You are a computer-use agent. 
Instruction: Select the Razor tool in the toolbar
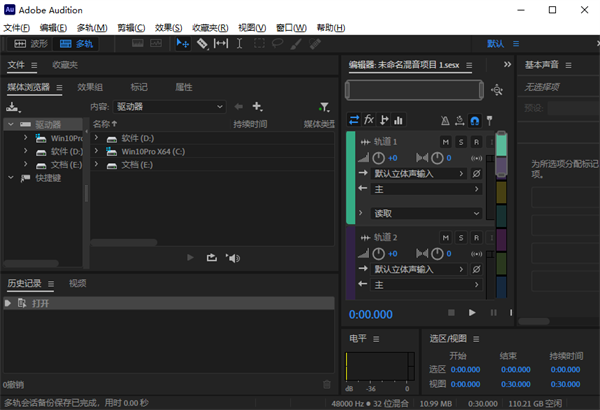click(202, 44)
